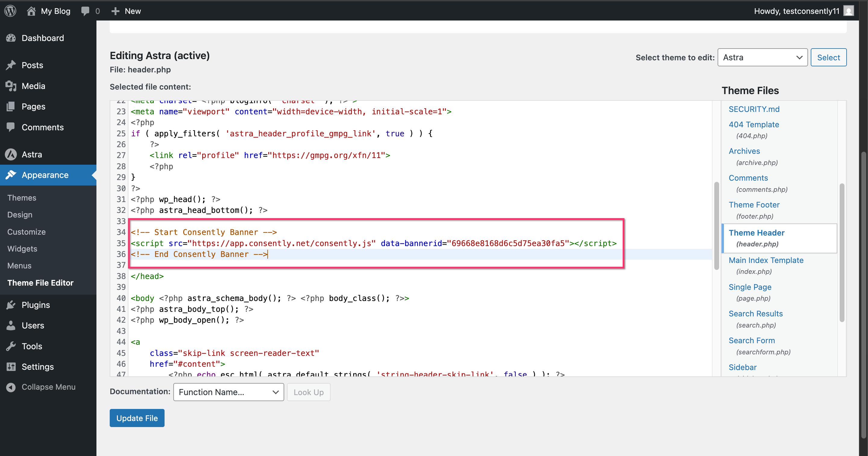Open the Themes submenu item

click(x=22, y=198)
